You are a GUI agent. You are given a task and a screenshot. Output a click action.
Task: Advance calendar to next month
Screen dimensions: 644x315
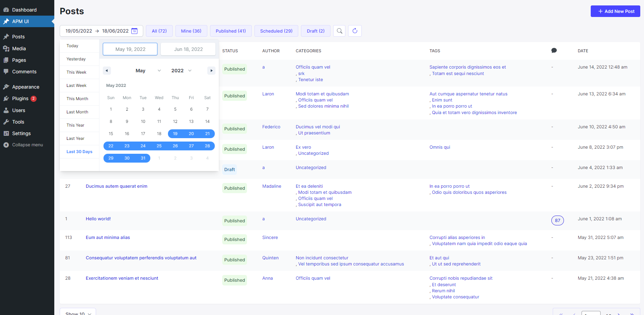(211, 71)
